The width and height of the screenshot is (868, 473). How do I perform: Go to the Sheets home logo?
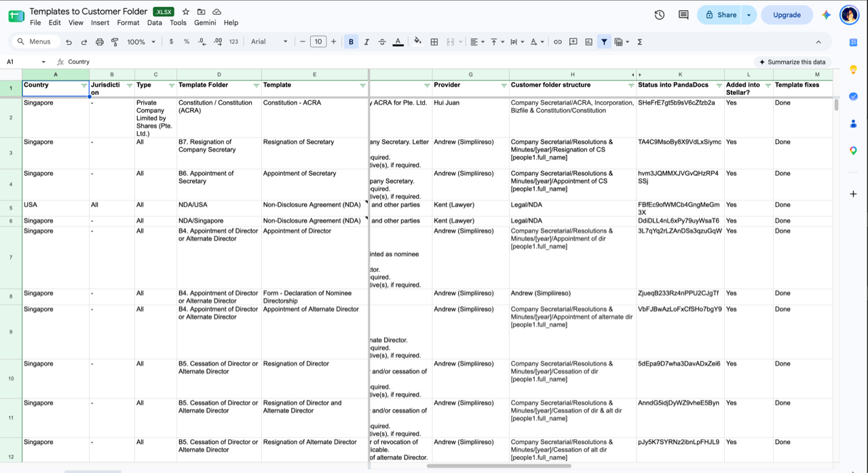(x=16, y=16)
